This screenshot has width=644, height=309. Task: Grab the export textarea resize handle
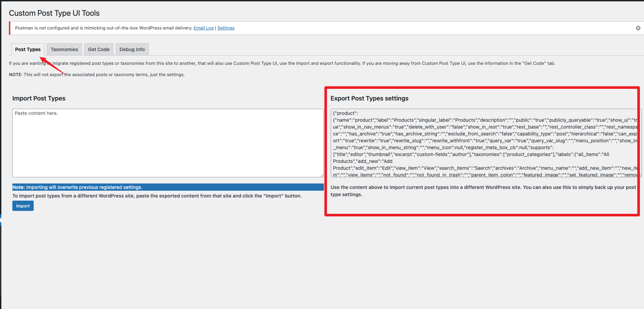[x=640, y=175]
